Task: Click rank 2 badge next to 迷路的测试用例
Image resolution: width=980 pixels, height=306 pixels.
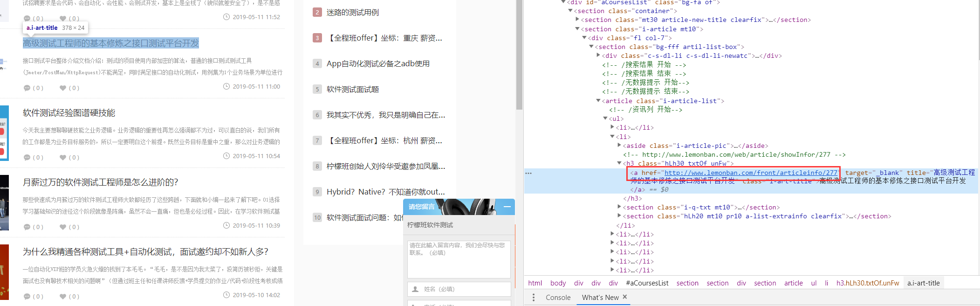Action: point(317,13)
